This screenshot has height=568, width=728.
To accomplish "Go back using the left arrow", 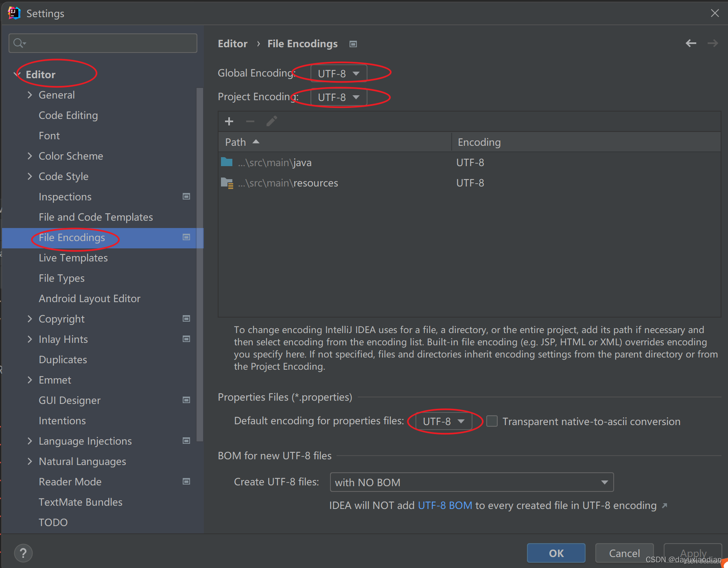I will (691, 43).
